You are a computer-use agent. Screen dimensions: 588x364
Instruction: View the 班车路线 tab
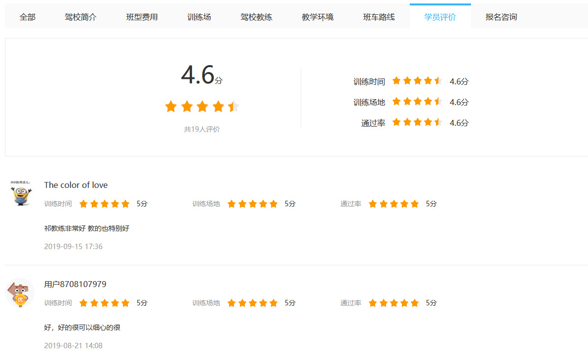379,17
